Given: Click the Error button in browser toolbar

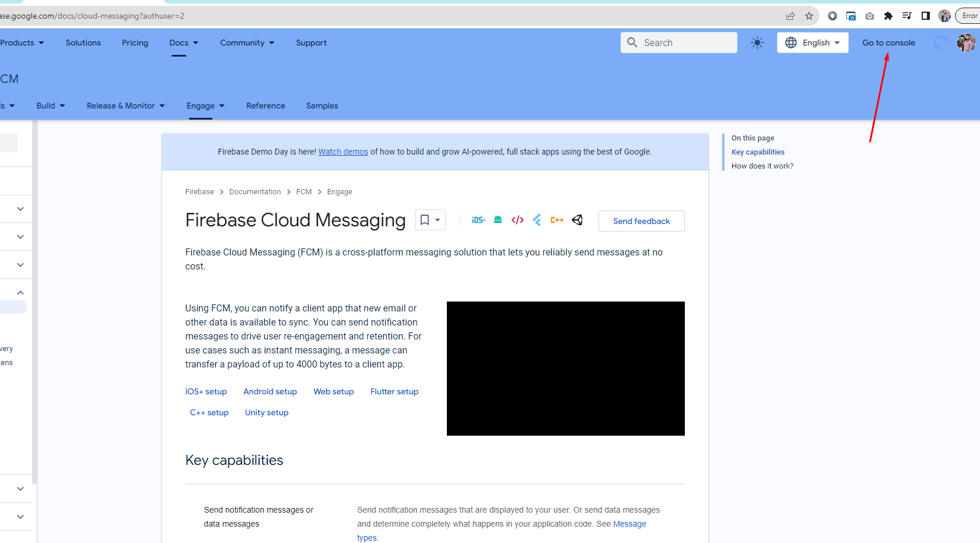Looking at the screenshot, I should (968, 16).
